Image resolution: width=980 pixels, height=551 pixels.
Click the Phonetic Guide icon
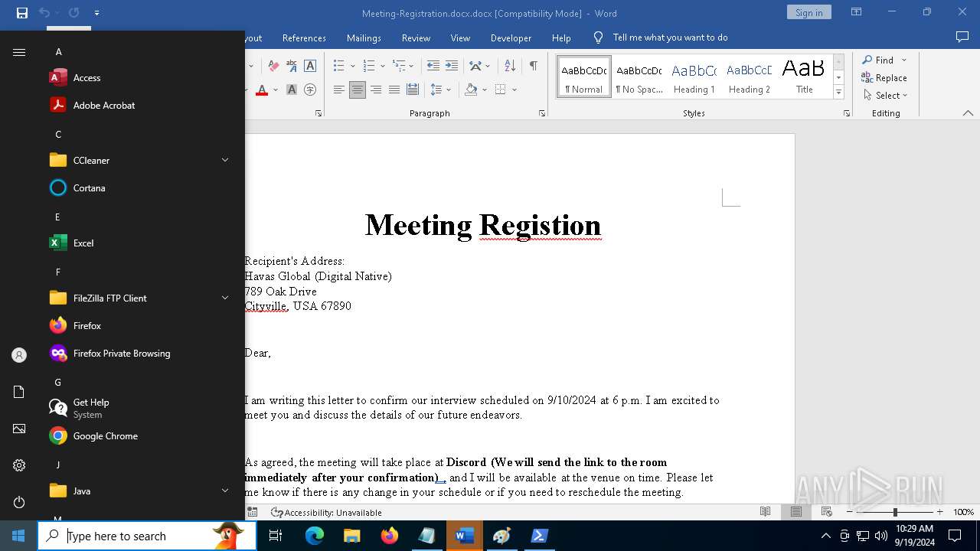tap(291, 66)
